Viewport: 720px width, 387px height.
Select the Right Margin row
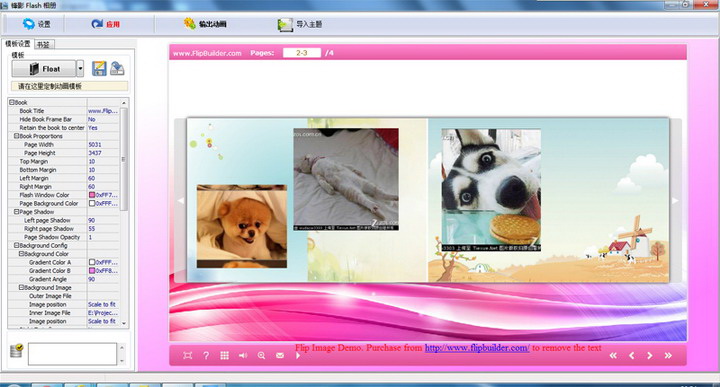[x=64, y=187]
